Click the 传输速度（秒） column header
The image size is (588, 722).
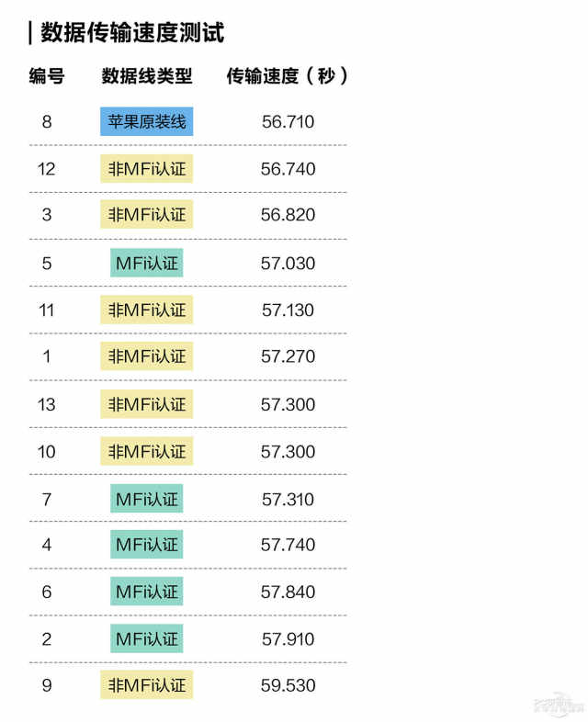pyautogui.click(x=287, y=76)
